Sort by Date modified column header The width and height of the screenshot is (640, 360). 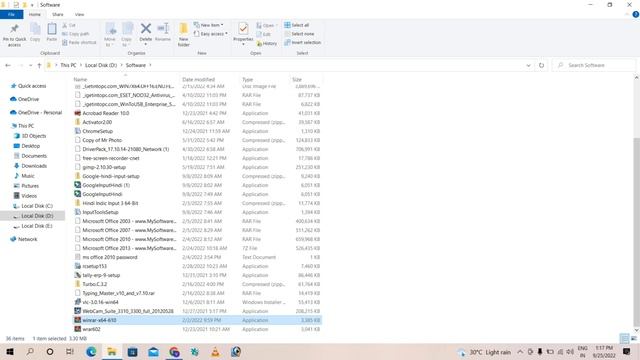click(x=198, y=79)
